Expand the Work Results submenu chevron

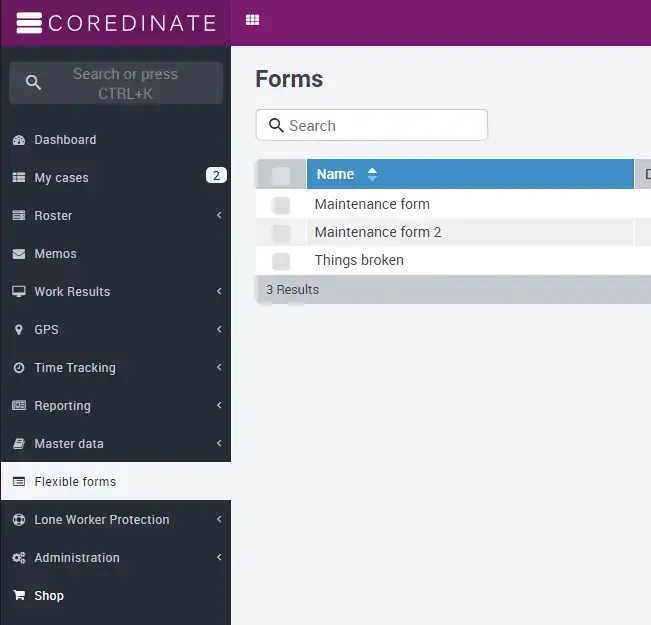click(219, 291)
